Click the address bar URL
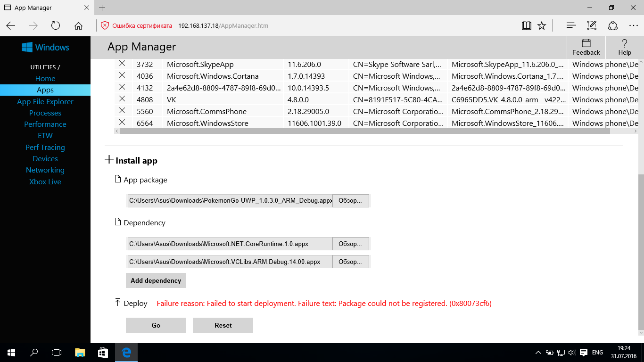Screen dimensions: 644x362 pos(223,25)
